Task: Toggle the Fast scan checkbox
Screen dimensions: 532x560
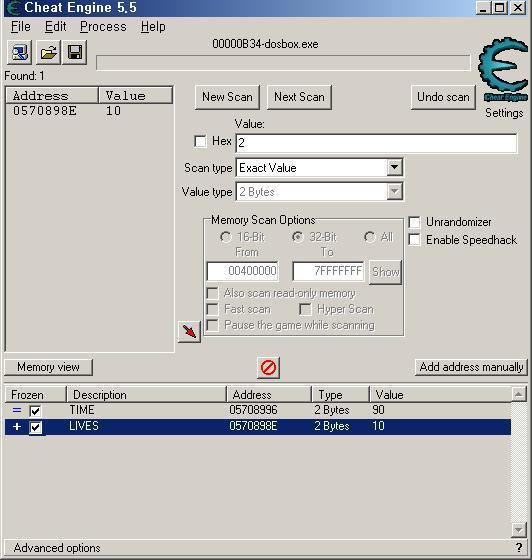Action: pos(212,309)
